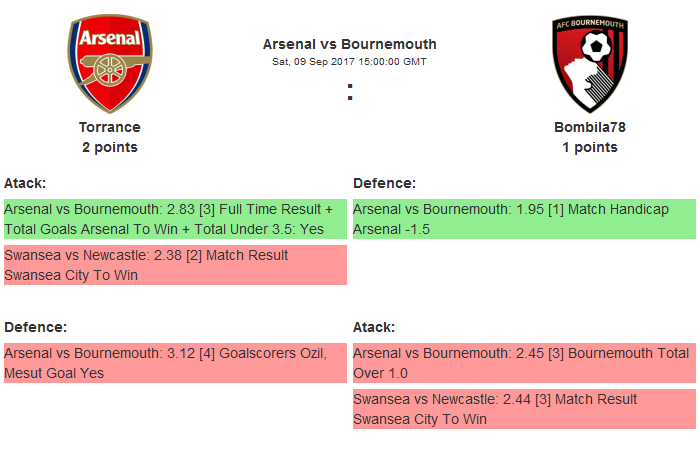Select the green Full Time Result 2.83 bet

(x=175, y=219)
